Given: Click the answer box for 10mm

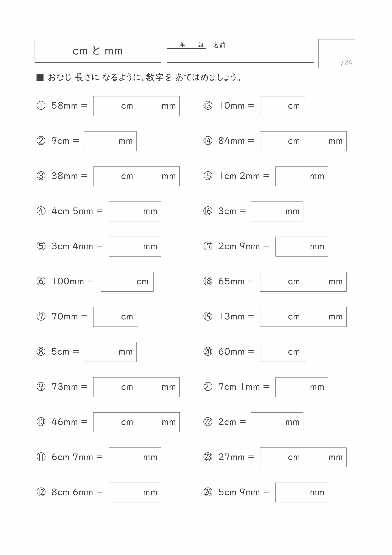Looking at the screenshot, I should (x=282, y=106).
